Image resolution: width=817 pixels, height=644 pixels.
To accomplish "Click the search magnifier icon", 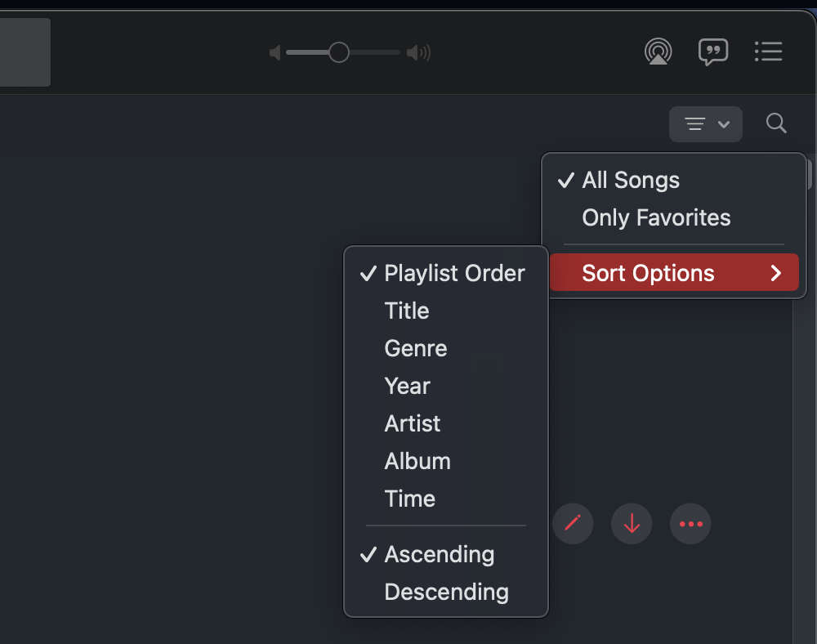I will click(x=776, y=124).
